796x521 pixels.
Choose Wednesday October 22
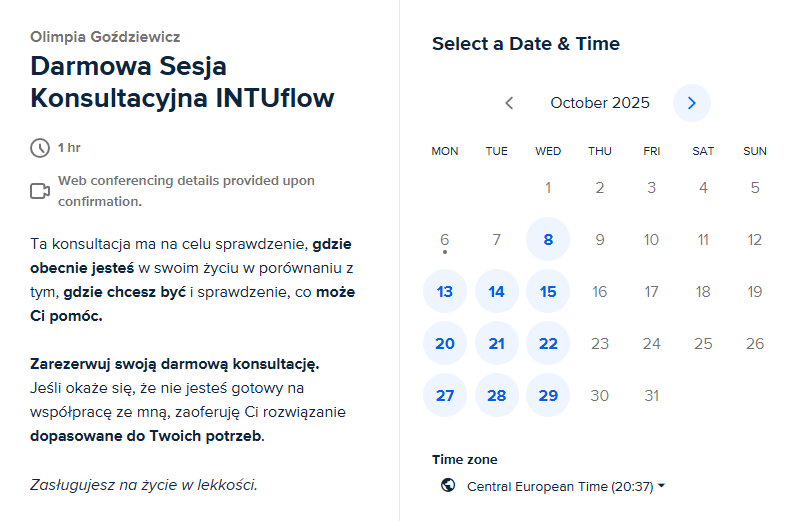pyautogui.click(x=548, y=344)
